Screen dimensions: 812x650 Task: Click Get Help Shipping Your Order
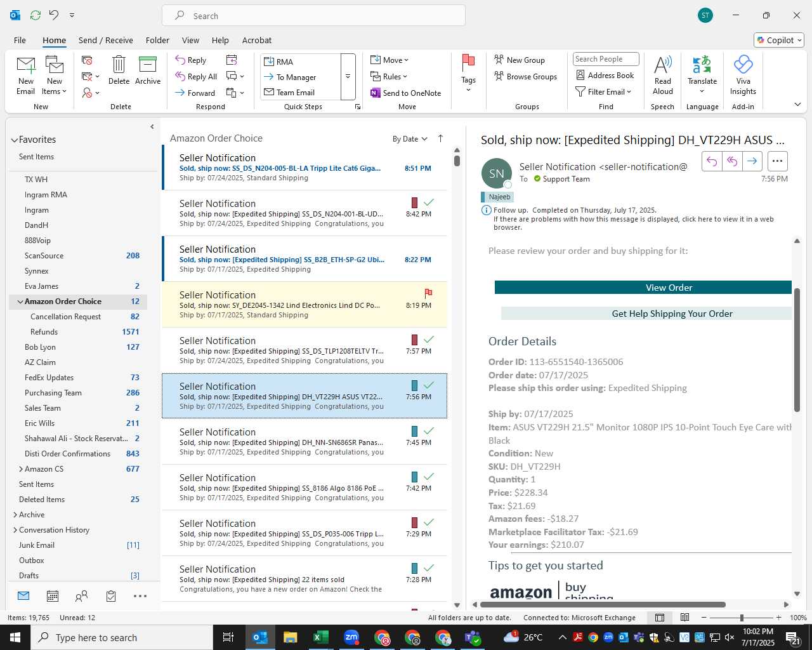click(646, 314)
